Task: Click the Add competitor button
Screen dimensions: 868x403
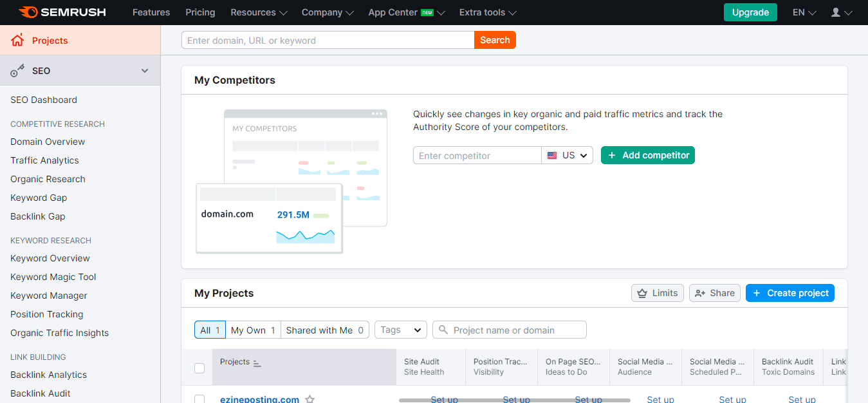Action: (x=648, y=155)
